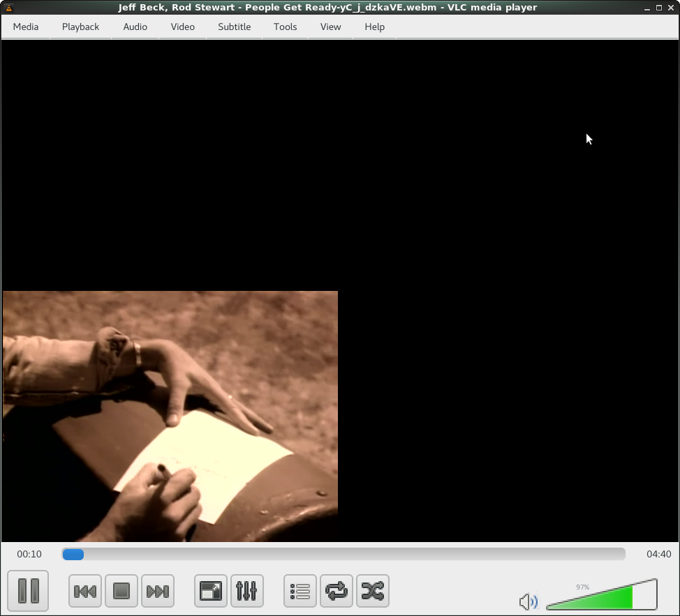Image resolution: width=680 pixels, height=616 pixels.
Task: Mute audio using the speaker icon
Action: point(529,601)
